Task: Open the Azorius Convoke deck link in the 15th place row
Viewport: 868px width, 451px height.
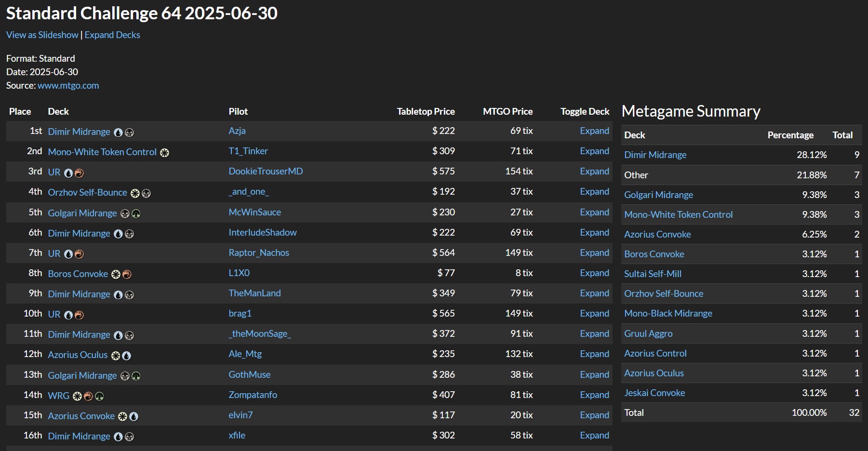Action: [81, 416]
